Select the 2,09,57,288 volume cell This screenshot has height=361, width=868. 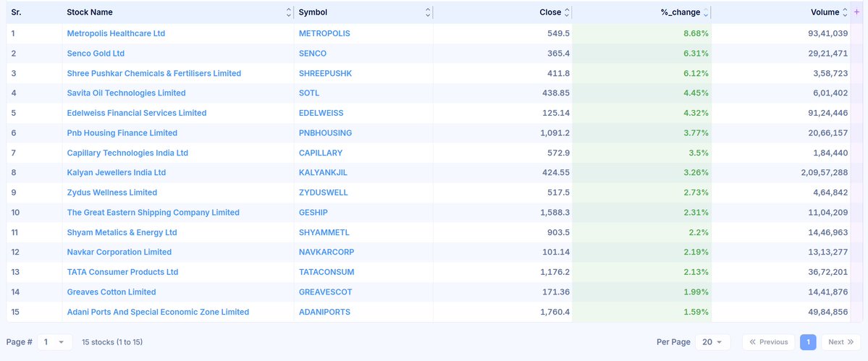click(x=781, y=172)
